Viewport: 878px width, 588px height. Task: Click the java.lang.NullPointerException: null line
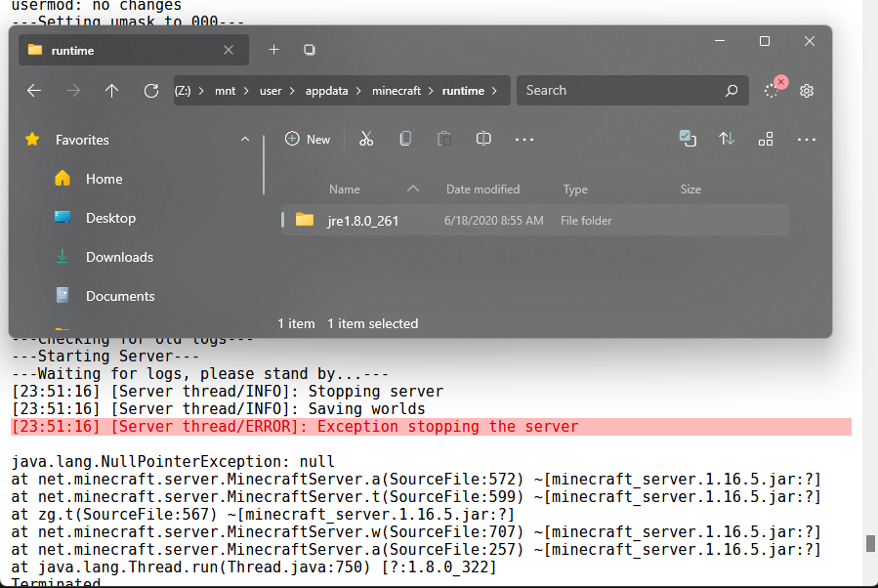[x=173, y=462]
